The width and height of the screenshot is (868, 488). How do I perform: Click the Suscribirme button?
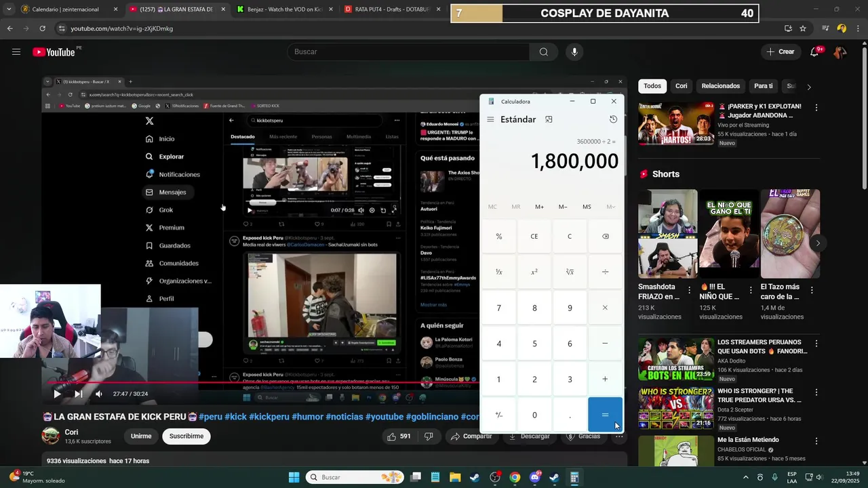coord(186,436)
